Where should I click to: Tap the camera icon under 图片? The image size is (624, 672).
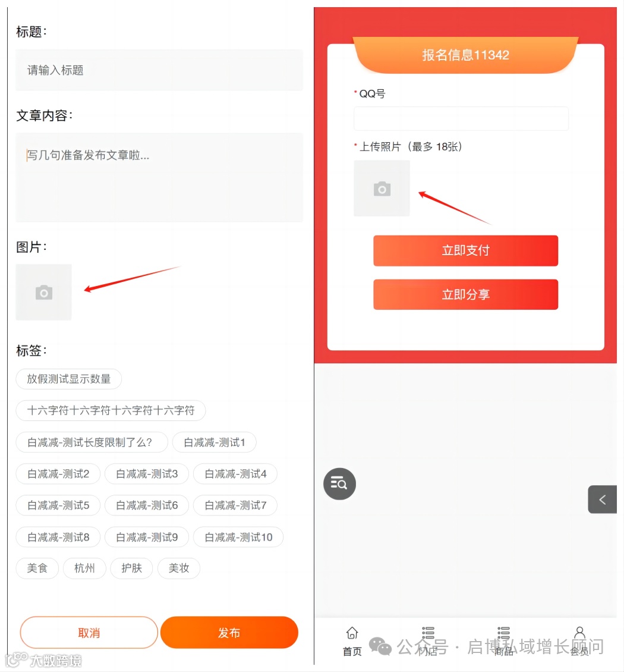44,292
